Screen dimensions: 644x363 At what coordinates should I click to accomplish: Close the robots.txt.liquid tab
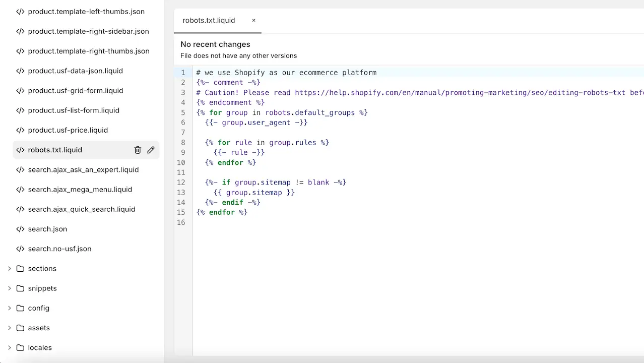tap(253, 20)
